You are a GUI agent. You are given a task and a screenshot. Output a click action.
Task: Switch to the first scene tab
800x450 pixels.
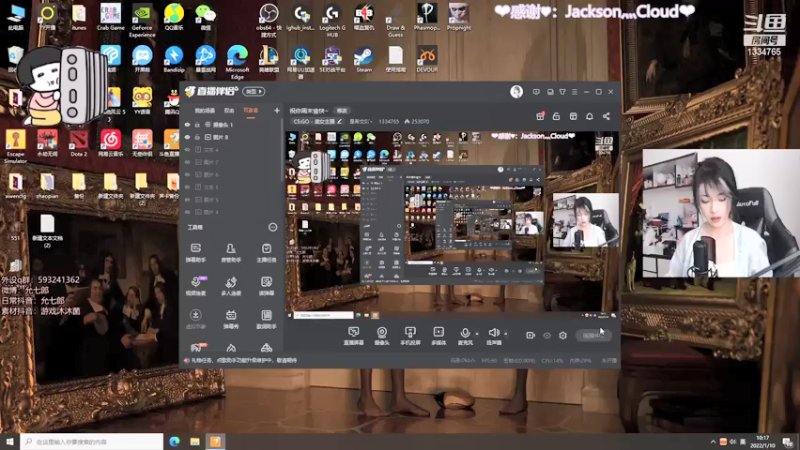click(205, 111)
